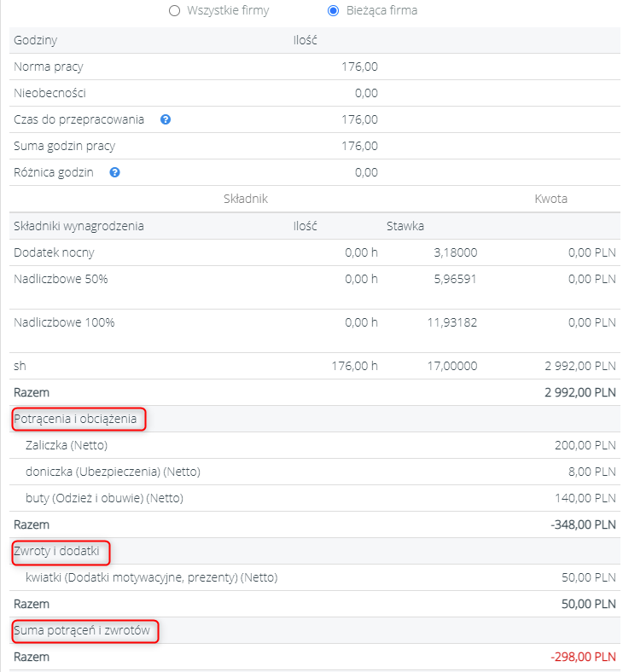This screenshot has width=623, height=672.
Task: Select the Bieżąca firma radio button
Action: [x=334, y=11]
